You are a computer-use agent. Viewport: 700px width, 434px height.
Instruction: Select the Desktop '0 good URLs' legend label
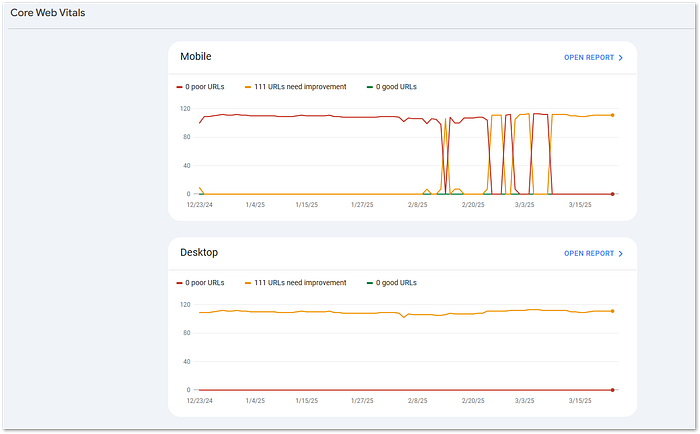pyautogui.click(x=396, y=283)
